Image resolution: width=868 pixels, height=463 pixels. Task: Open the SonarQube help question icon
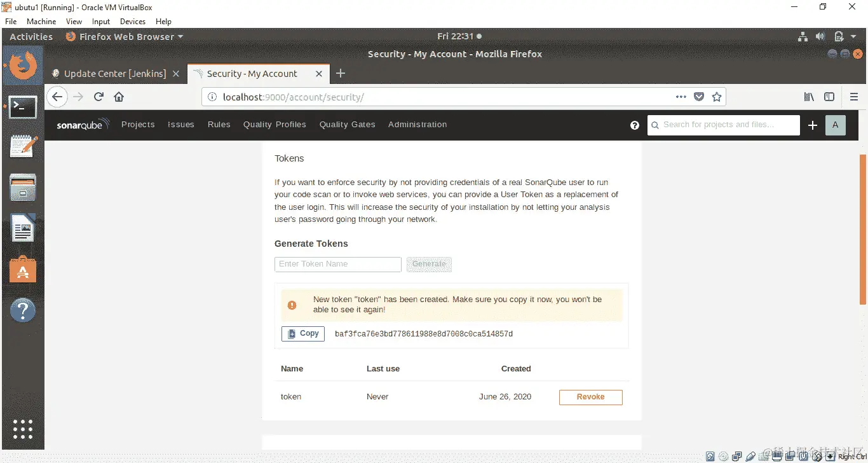pyautogui.click(x=634, y=125)
